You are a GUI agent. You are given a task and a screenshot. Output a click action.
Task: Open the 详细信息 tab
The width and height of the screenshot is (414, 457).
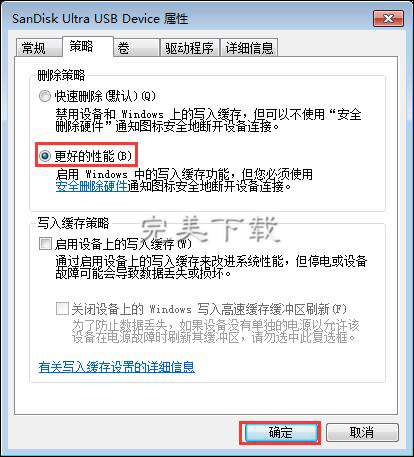[249, 48]
